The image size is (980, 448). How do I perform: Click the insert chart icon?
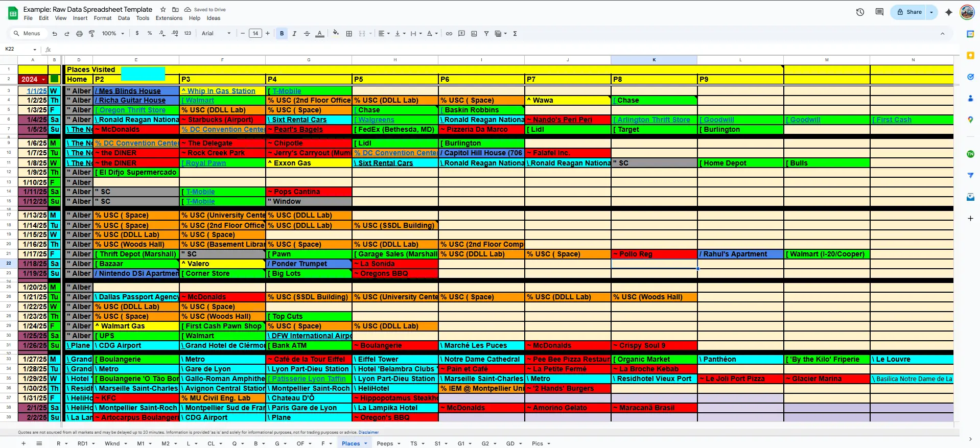pyautogui.click(x=474, y=34)
